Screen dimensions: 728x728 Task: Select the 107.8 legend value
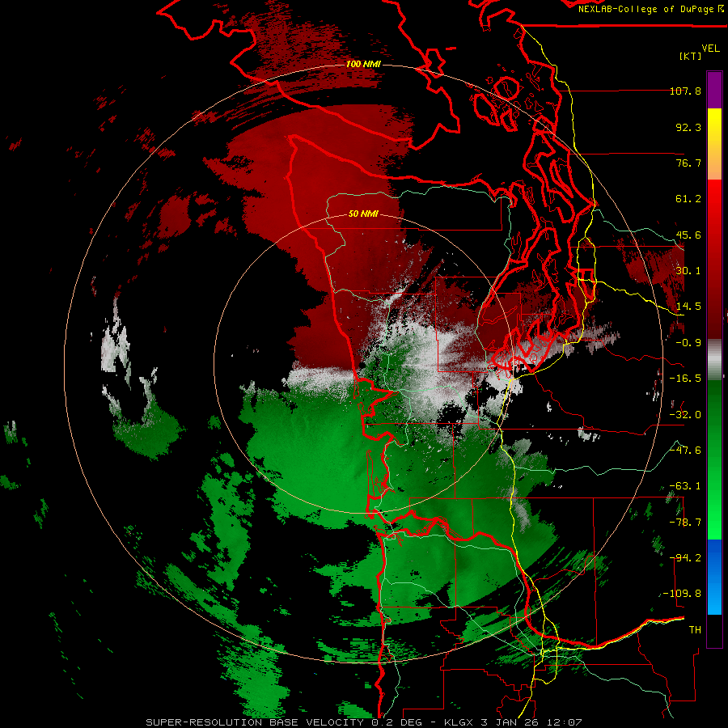[685, 91]
